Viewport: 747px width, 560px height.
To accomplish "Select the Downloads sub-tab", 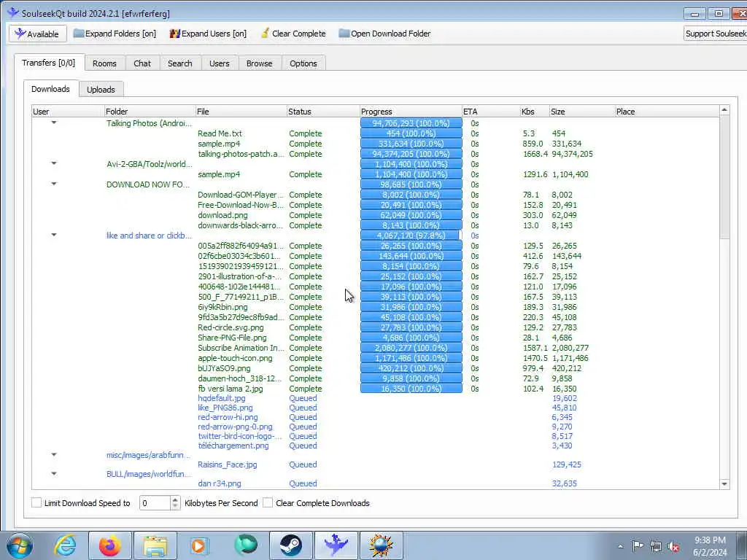I will click(x=50, y=89).
